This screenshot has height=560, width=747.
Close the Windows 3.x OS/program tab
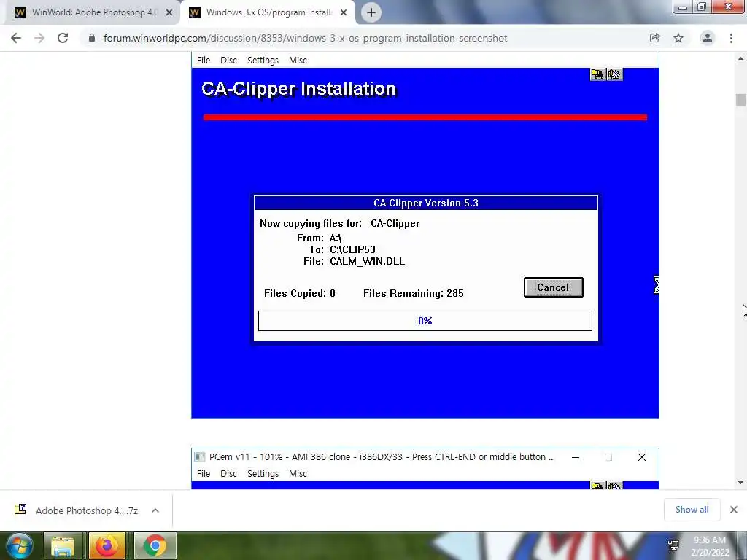pyautogui.click(x=344, y=13)
